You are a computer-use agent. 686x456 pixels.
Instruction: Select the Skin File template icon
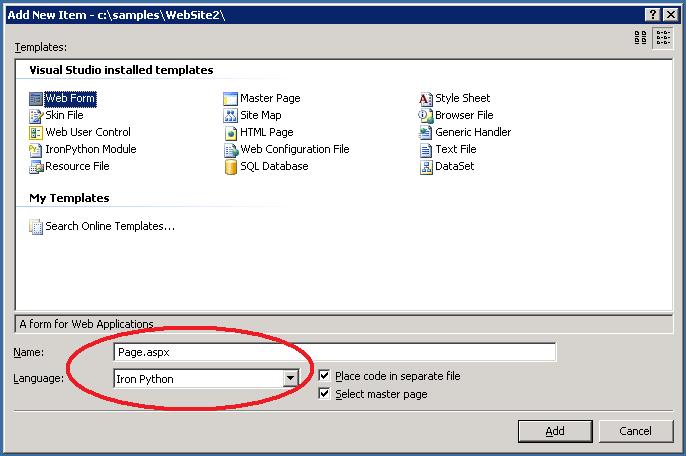coord(36,116)
